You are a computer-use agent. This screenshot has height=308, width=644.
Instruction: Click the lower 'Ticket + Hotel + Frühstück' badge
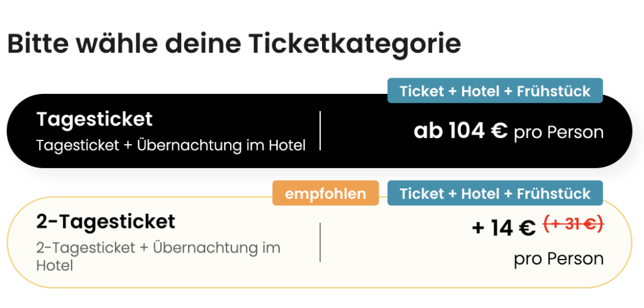coord(495,193)
